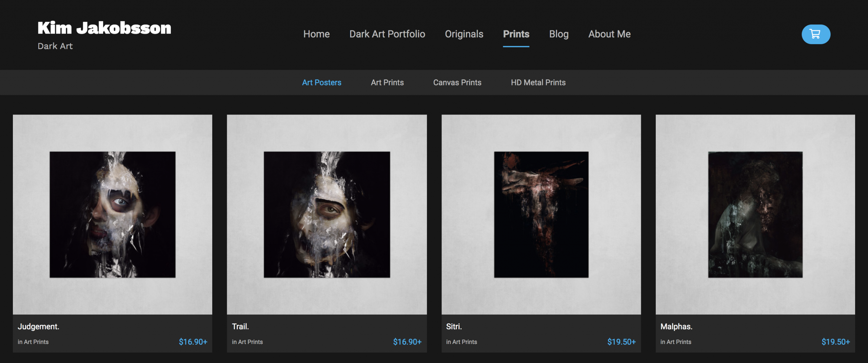The height and width of the screenshot is (363, 868).
Task: Open Dark Art Portfolio menu item
Action: pos(387,34)
